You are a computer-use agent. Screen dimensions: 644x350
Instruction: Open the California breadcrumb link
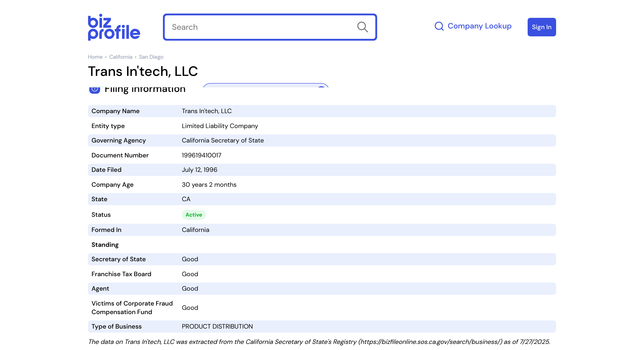tap(120, 57)
